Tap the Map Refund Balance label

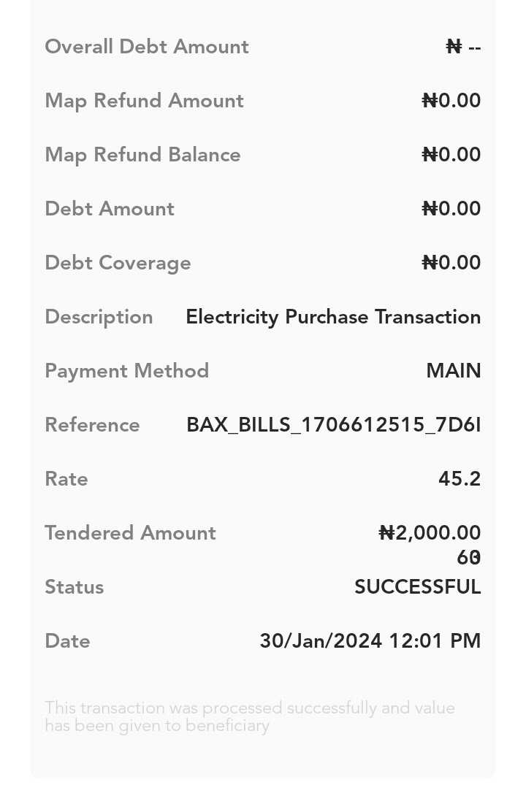142,155
